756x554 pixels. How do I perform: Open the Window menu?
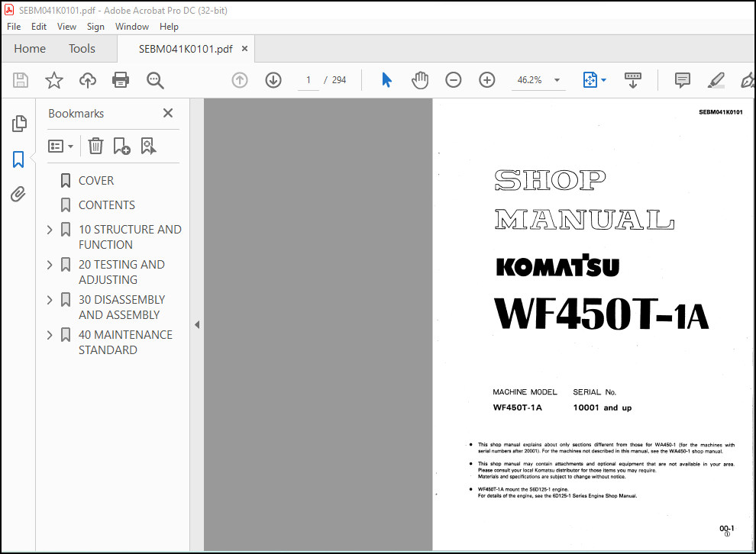click(x=131, y=27)
